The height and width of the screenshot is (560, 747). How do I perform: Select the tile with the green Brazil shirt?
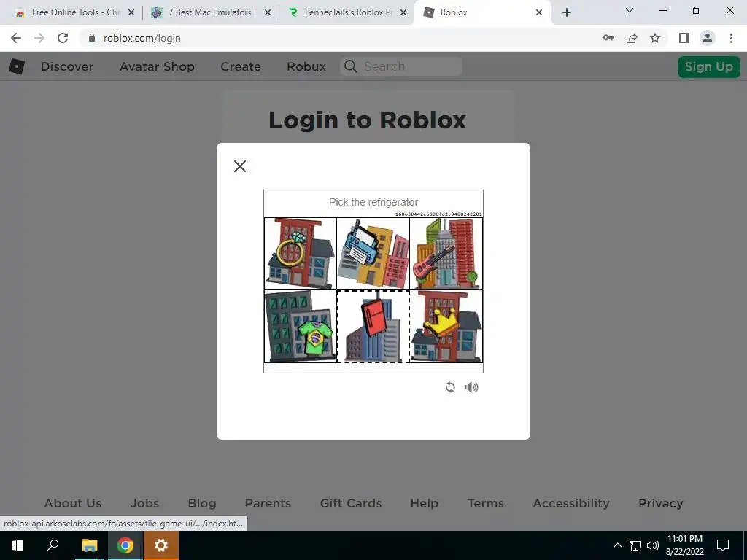coord(300,327)
